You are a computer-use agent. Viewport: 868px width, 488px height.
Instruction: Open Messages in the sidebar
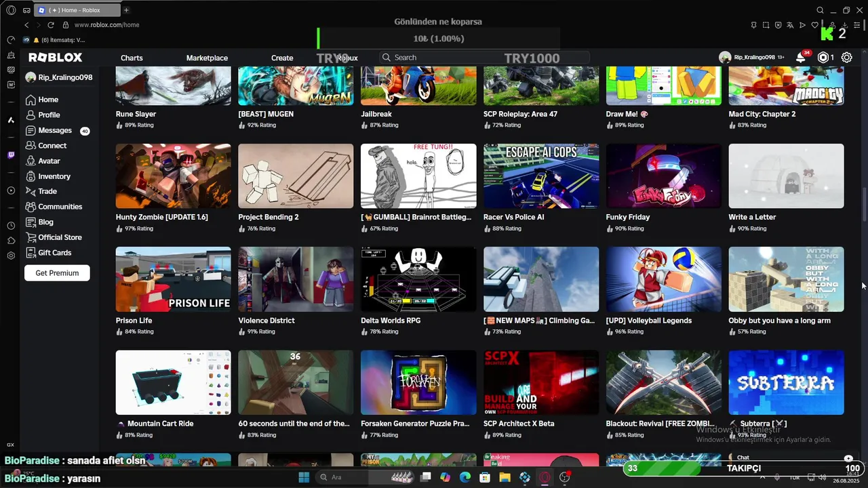tap(48, 130)
